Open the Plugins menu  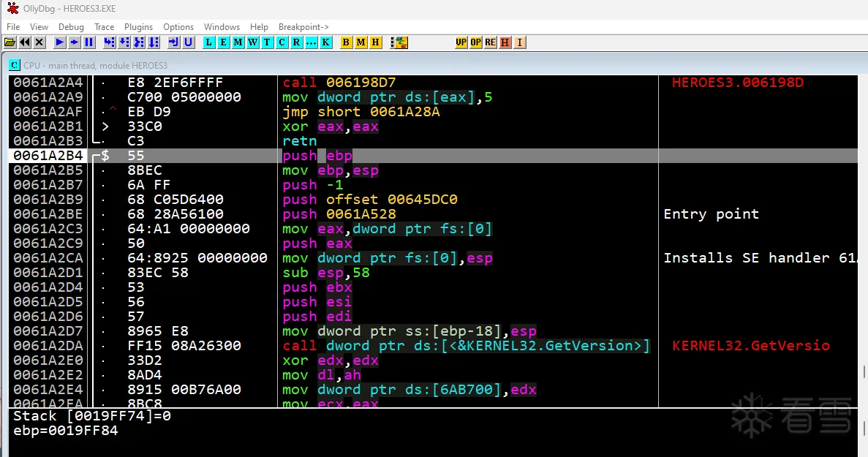point(138,27)
